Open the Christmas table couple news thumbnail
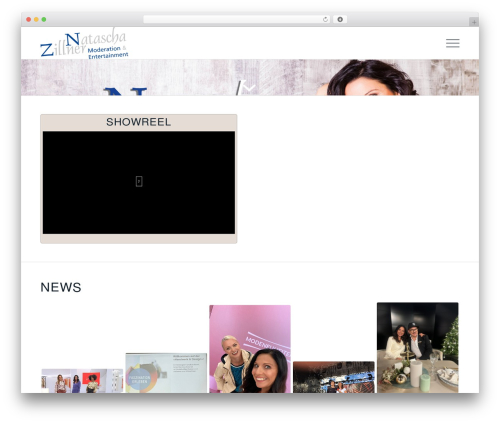 coord(418,347)
